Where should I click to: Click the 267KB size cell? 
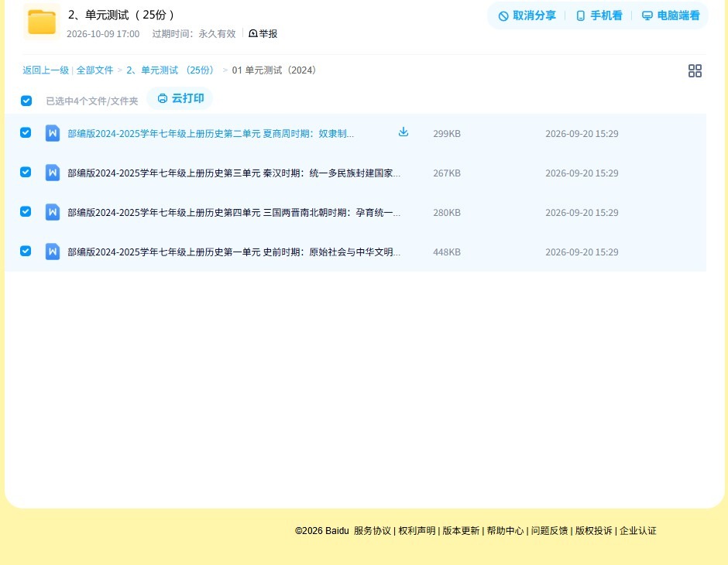pyautogui.click(x=447, y=173)
